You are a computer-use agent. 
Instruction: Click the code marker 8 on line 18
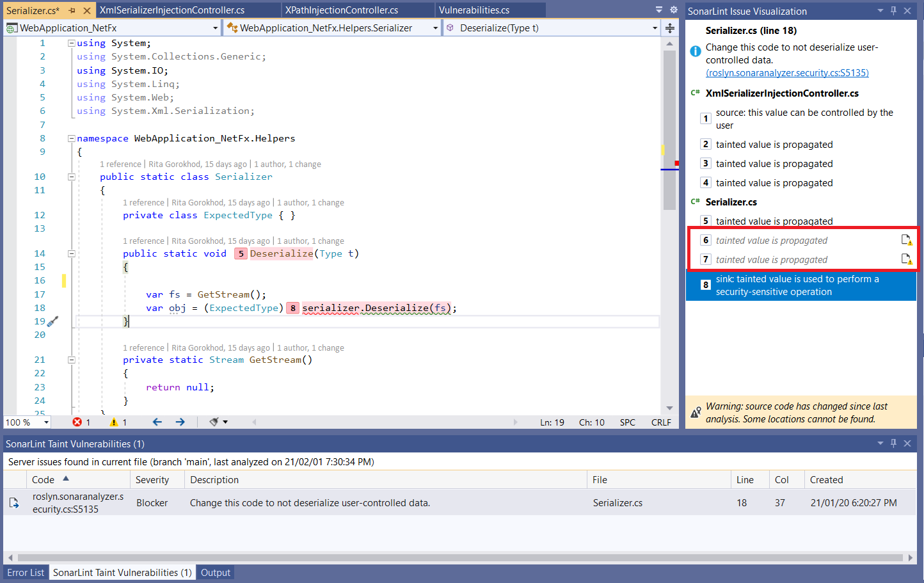click(x=292, y=308)
